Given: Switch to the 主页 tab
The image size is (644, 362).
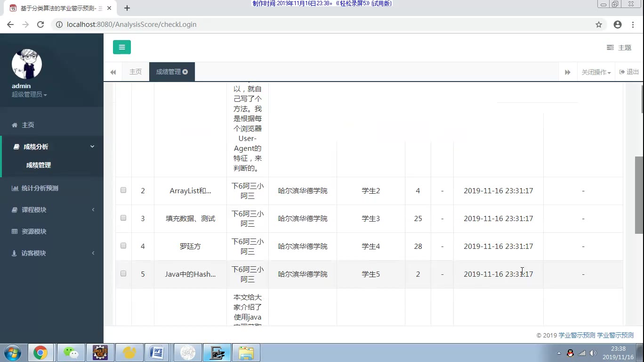Looking at the screenshot, I should [x=136, y=72].
